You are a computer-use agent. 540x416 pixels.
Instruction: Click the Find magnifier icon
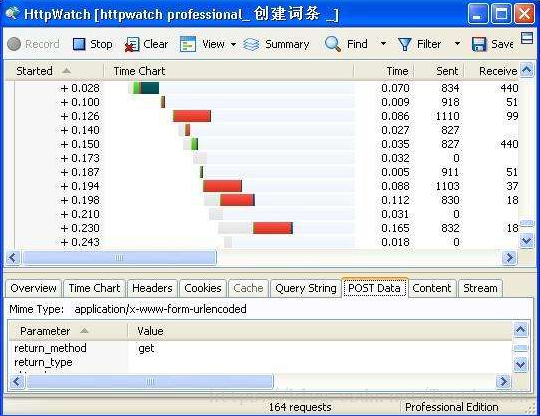(x=333, y=44)
